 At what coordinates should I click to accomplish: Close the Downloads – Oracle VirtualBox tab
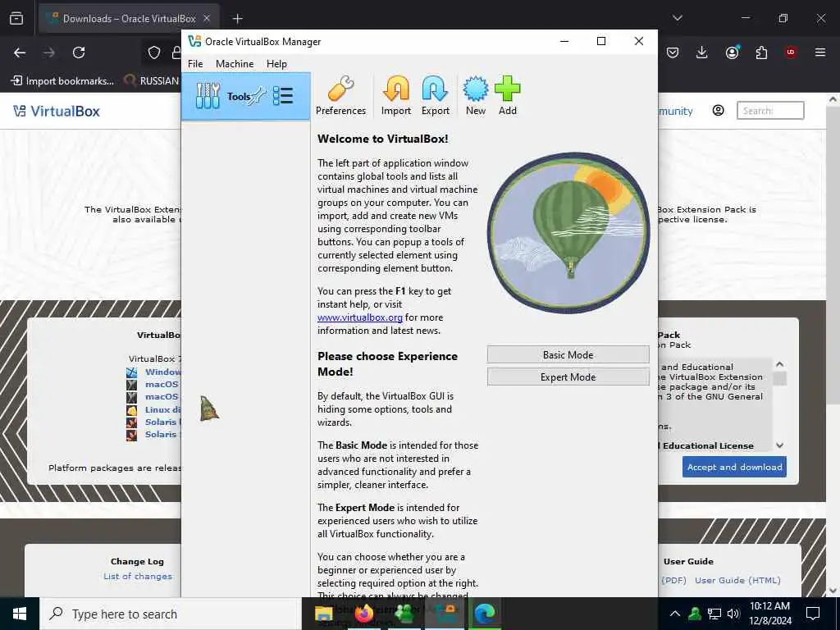[x=206, y=18]
